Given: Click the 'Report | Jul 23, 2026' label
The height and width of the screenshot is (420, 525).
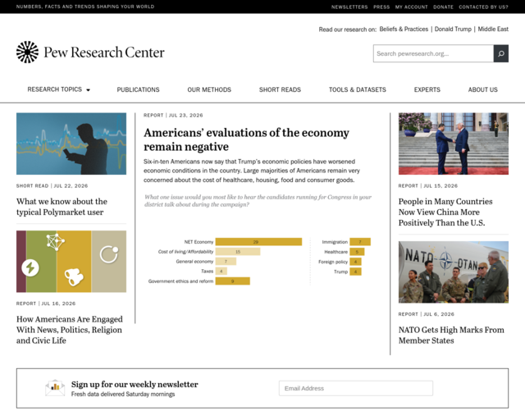Looking at the screenshot, I should click(173, 115).
